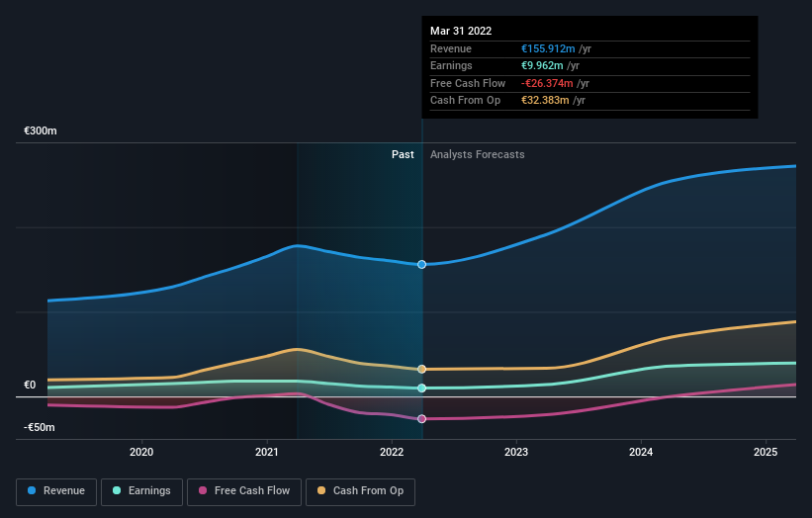This screenshot has width=812, height=518.
Task: Toggle the Cash From Op legend button
Action: [360, 491]
